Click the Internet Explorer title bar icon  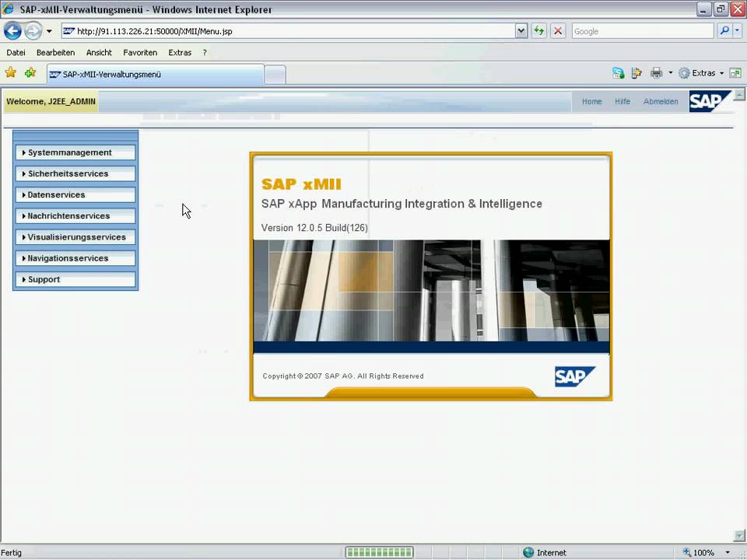tap(8, 9)
